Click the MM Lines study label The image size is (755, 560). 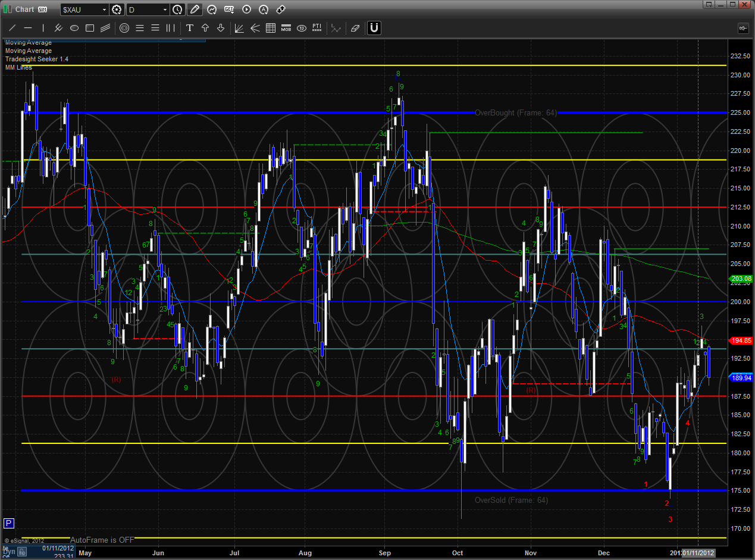18,67
